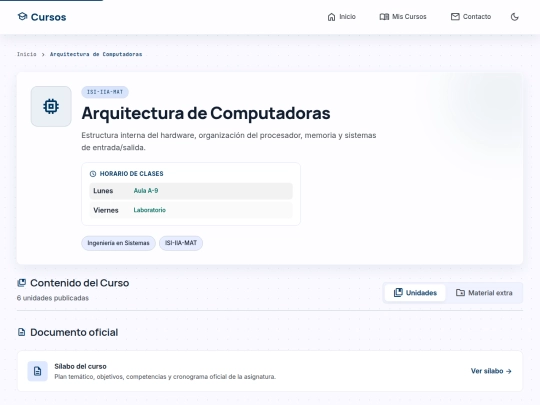Click the Unidades tab icon

pos(398,293)
